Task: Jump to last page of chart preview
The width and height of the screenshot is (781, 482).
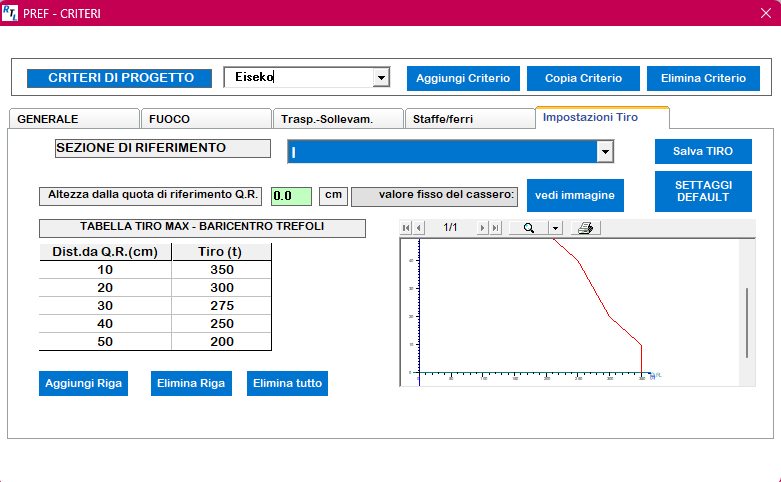Action: click(495, 228)
